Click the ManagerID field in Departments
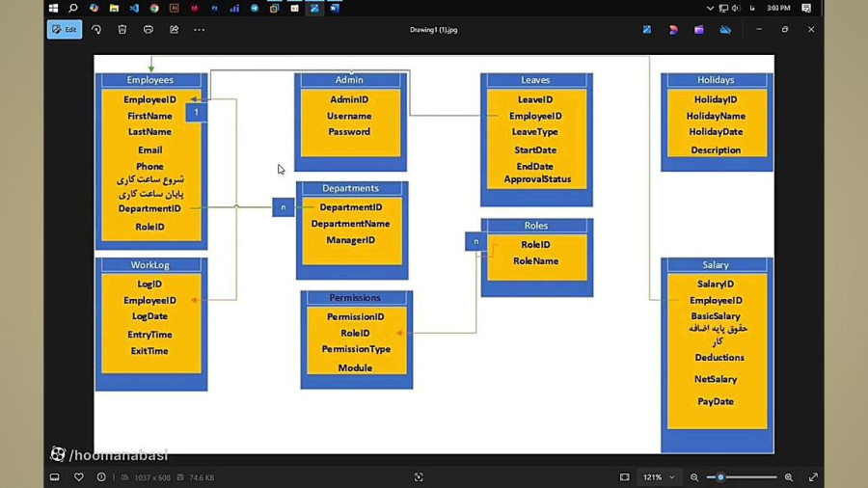This screenshot has height=488, width=868. 350,240
